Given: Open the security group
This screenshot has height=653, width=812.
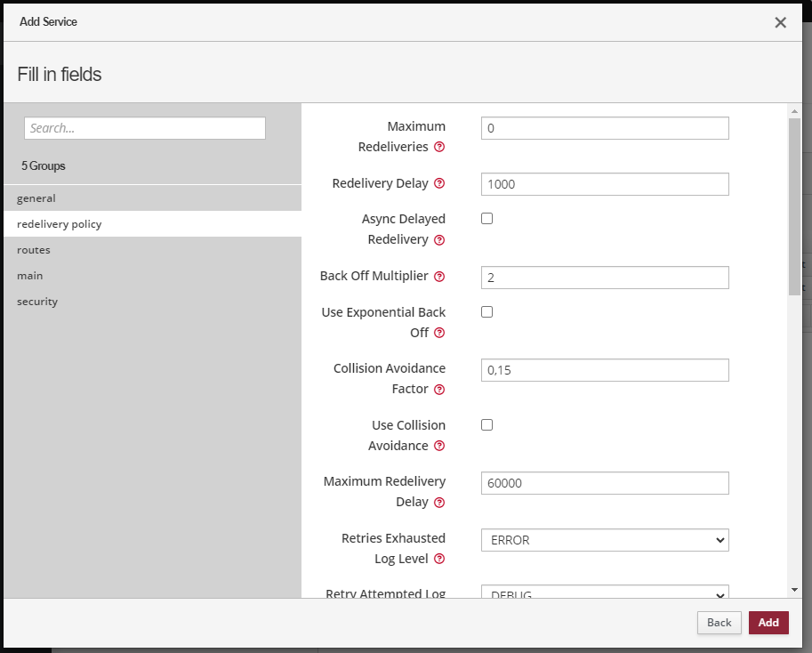Looking at the screenshot, I should click(37, 302).
